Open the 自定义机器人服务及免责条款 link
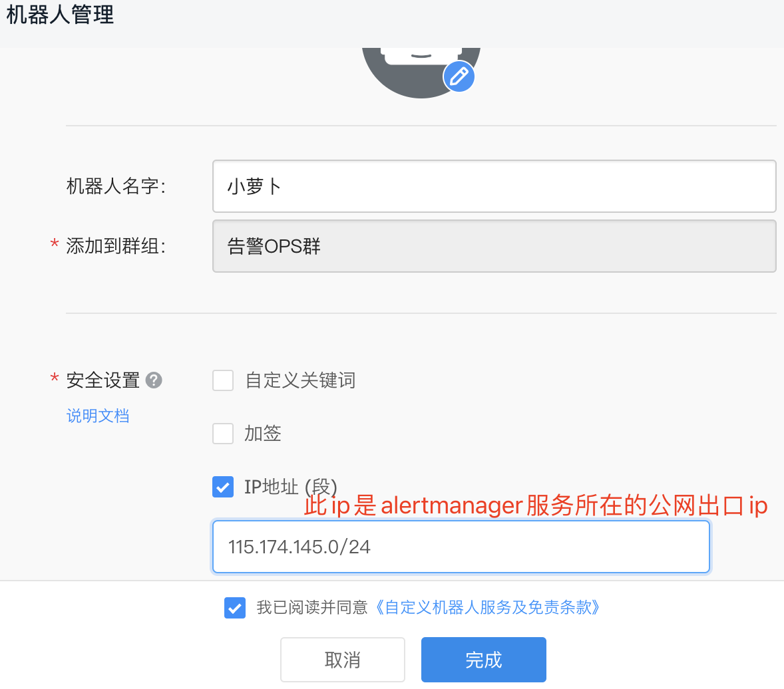The image size is (784, 689). pos(488,608)
